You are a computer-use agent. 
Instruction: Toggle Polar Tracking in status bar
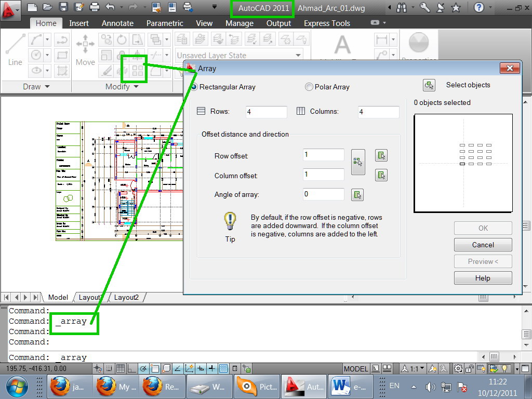point(143,368)
